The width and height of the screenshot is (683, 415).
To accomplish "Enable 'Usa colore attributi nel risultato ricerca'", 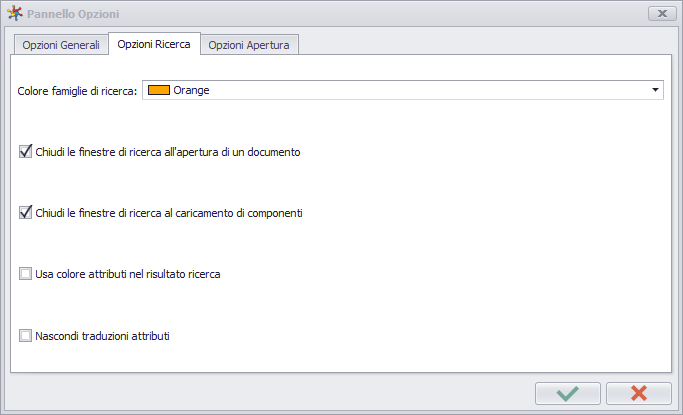I will click(x=25, y=274).
